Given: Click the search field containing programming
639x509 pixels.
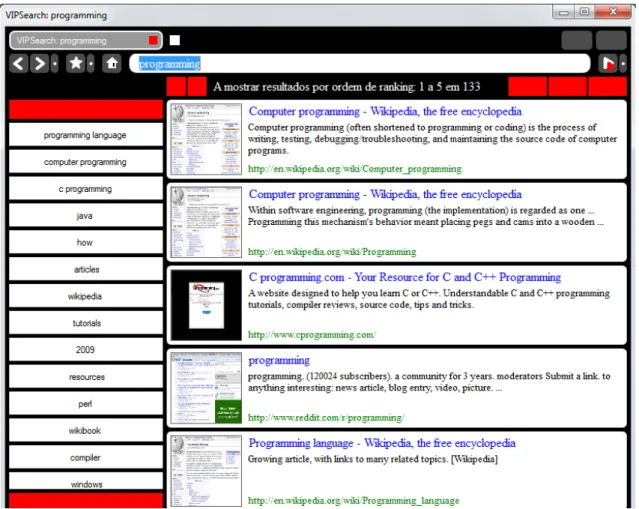Looking at the screenshot, I should (360, 64).
